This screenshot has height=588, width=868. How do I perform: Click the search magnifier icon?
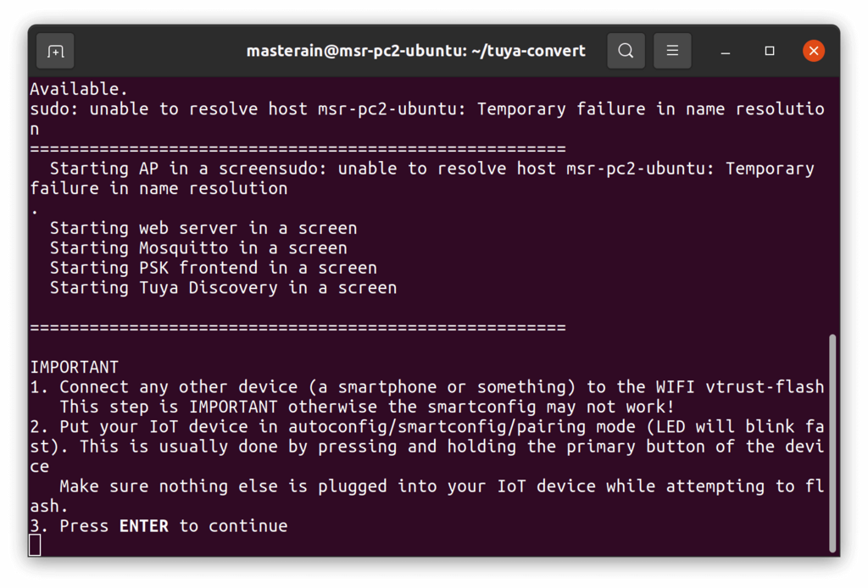626,51
